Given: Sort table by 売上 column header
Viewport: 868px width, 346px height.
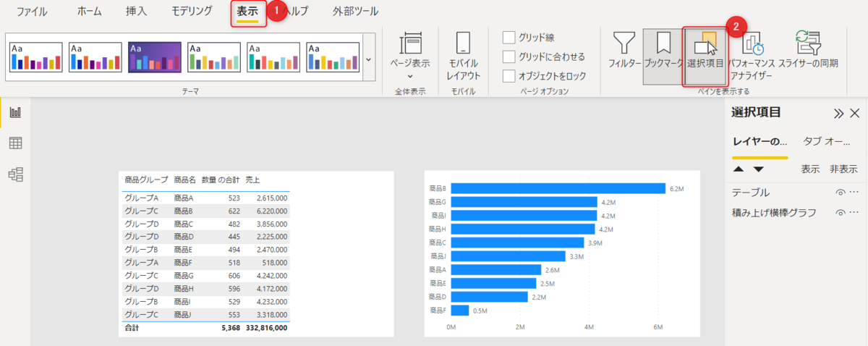Looking at the screenshot, I should 253,180.
